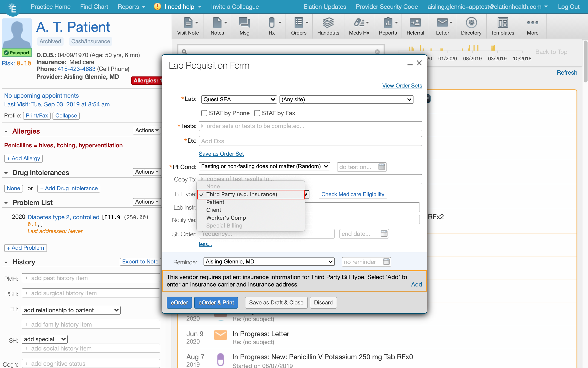The width and height of the screenshot is (588, 368).
Task: Click the eOrder & Print button
Action: pos(216,303)
